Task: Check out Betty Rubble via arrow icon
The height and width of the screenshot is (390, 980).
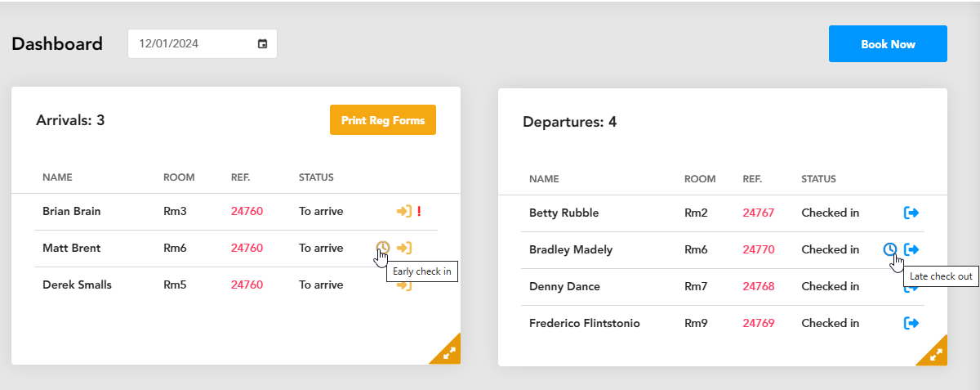Action: [x=911, y=213]
